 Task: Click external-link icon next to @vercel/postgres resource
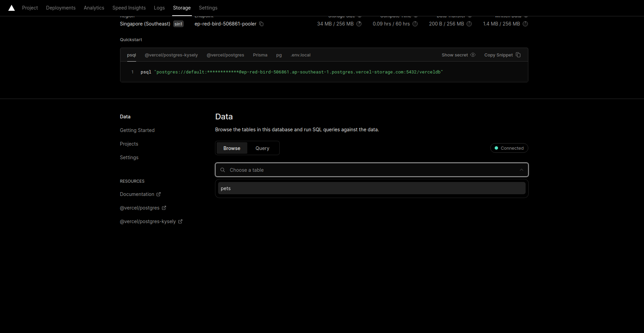click(164, 208)
